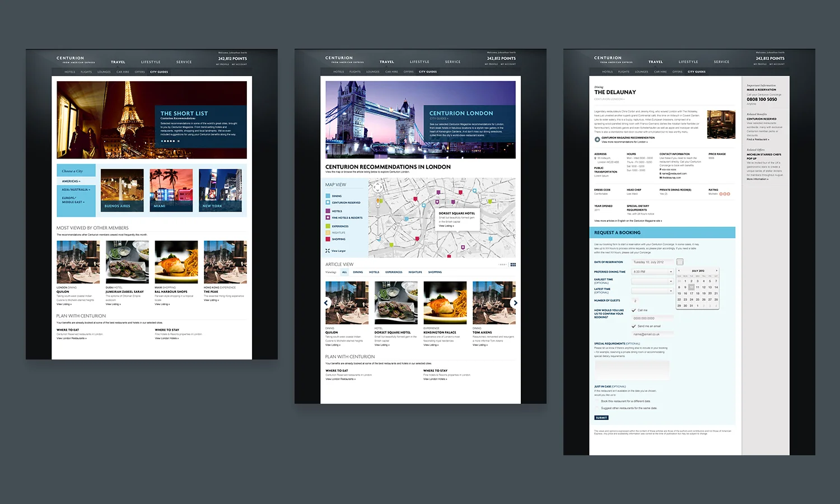Open View London Restaurants link on Short List page
This screenshot has height=504, width=840.
pyautogui.click(x=72, y=338)
